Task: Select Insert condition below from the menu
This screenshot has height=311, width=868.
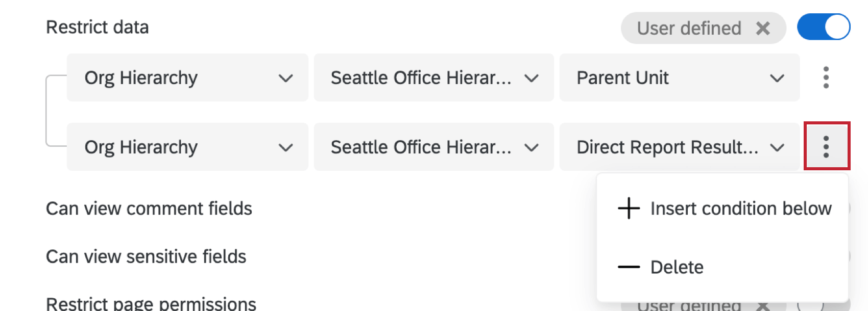Action: (741, 208)
